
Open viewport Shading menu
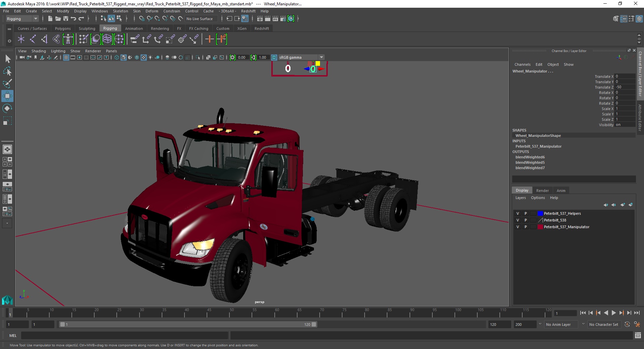click(39, 51)
